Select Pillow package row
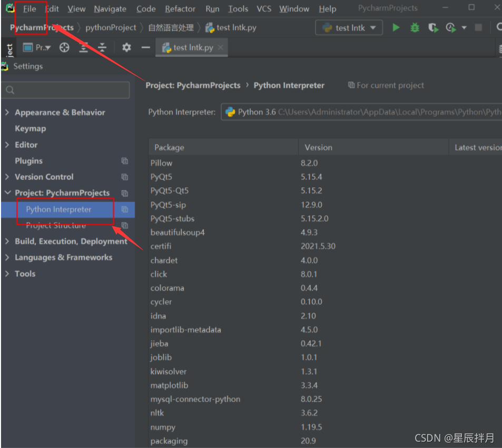The width and height of the screenshot is (502, 448). pos(325,163)
